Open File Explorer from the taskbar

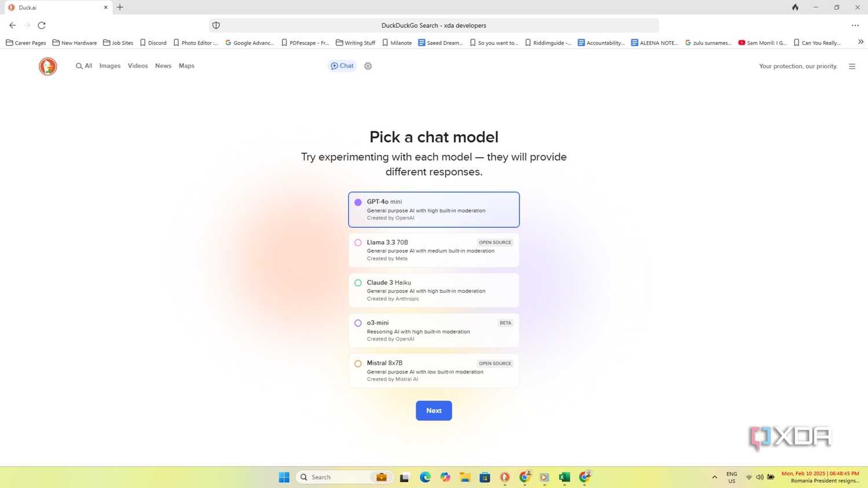point(465,477)
